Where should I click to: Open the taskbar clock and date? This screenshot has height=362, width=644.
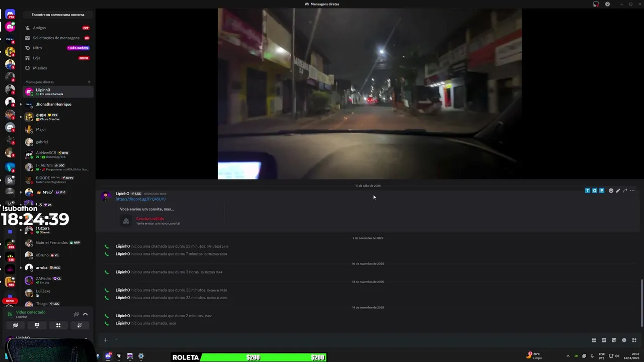point(631,356)
